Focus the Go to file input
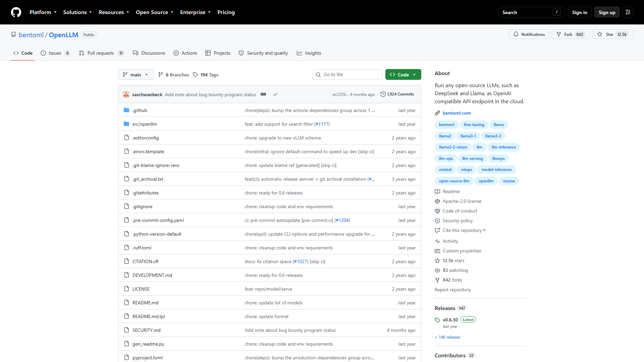 [x=347, y=75]
